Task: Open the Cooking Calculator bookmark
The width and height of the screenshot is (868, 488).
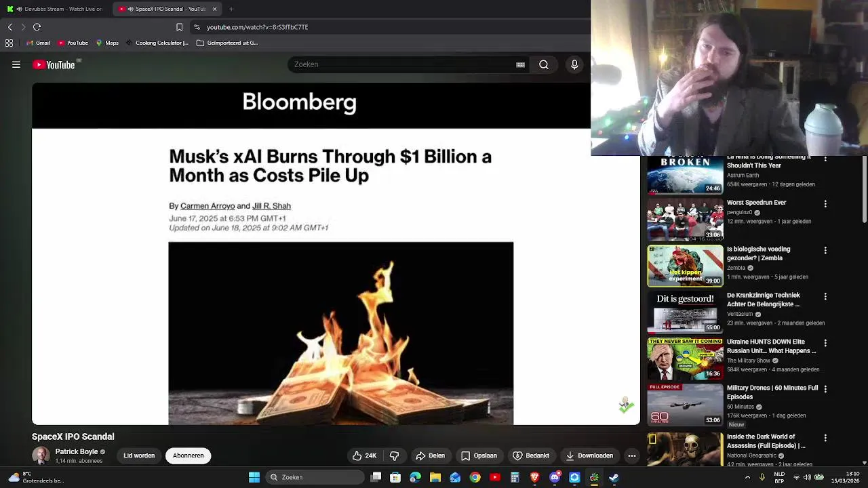Action: [157, 43]
